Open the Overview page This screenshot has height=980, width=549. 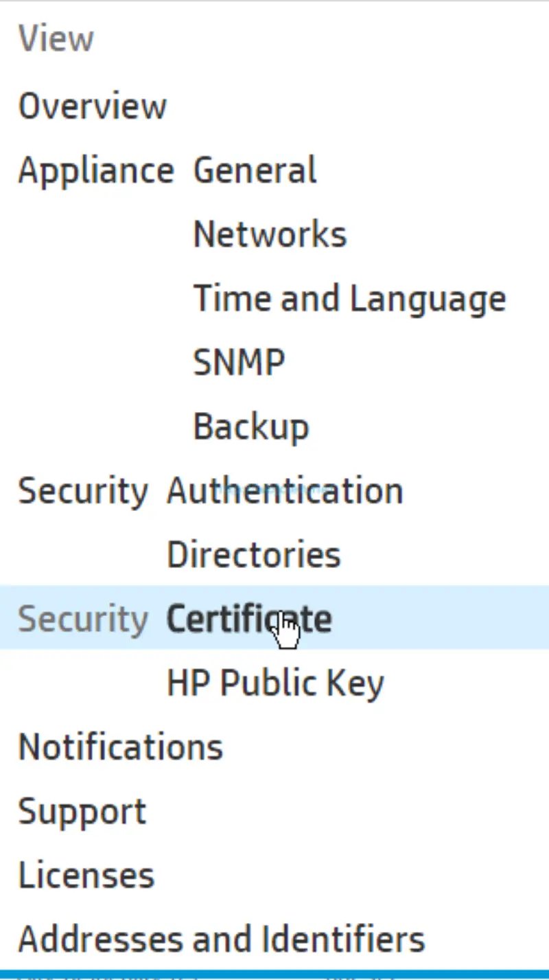tap(93, 106)
